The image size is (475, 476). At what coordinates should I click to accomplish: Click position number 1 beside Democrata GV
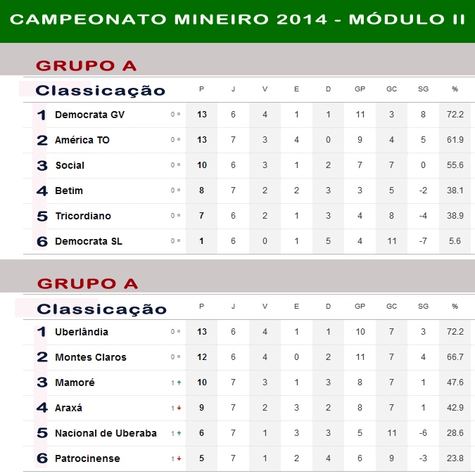[x=42, y=115]
